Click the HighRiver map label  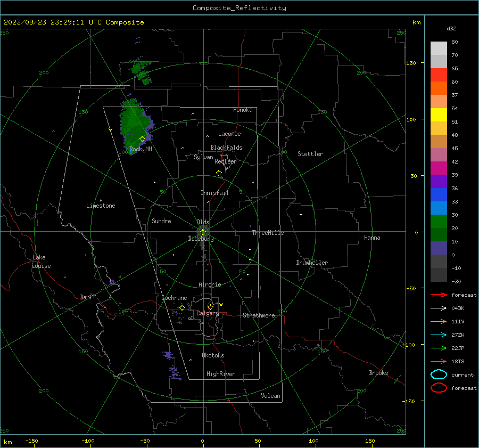pyautogui.click(x=221, y=374)
